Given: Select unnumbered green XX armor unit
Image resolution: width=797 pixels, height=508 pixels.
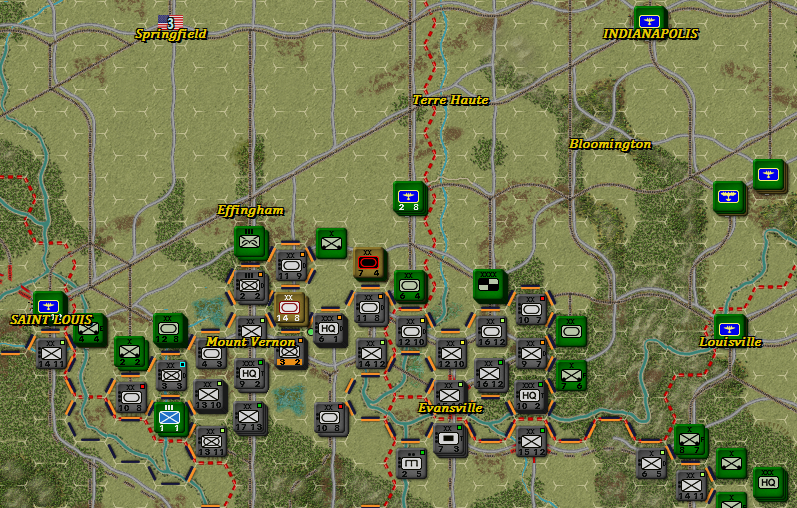Looking at the screenshot, I should pos(571,331).
